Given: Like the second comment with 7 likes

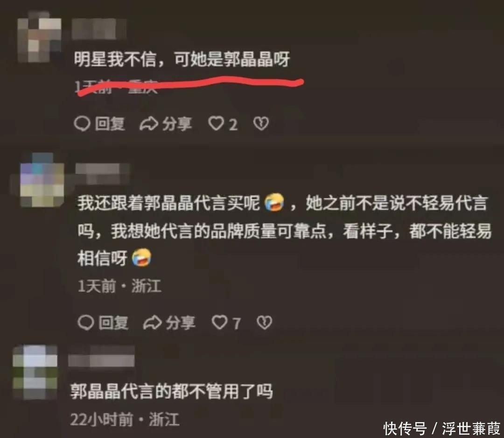Looking at the screenshot, I should tap(219, 323).
